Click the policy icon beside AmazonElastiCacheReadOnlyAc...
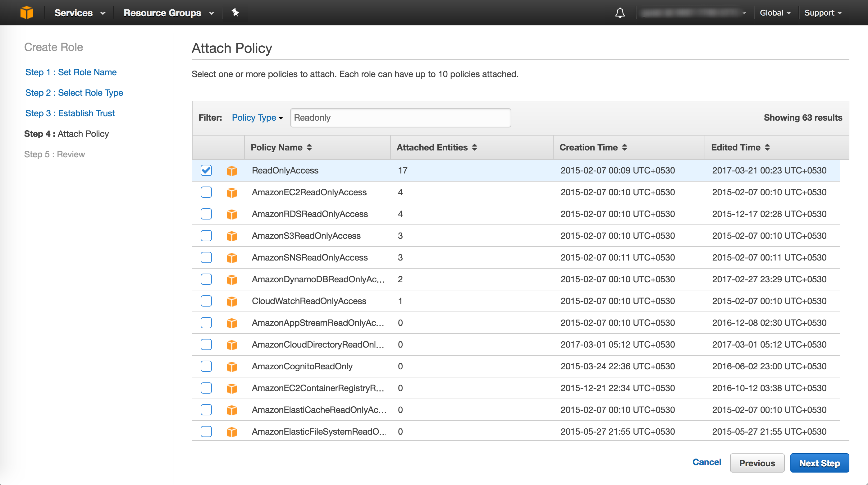 [x=232, y=410]
